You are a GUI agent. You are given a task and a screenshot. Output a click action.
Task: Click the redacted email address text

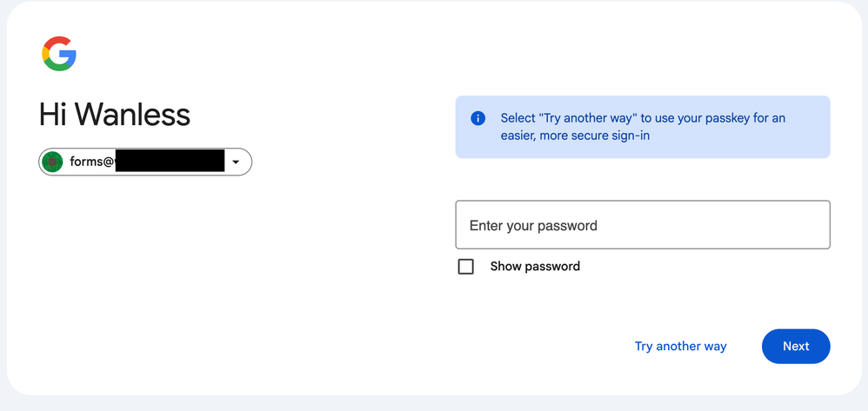170,162
